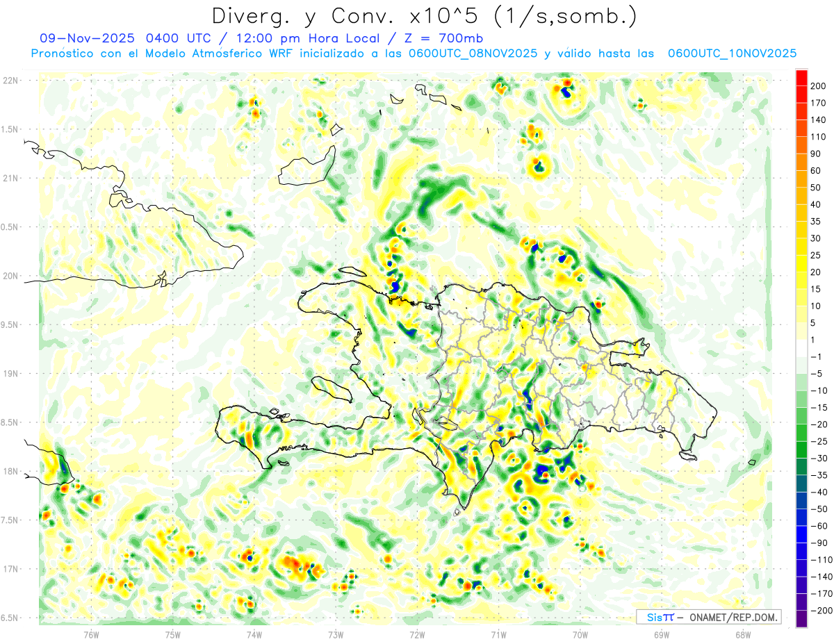834x644 pixels.
Task: Select the -110 legend value
Action: [821, 559]
